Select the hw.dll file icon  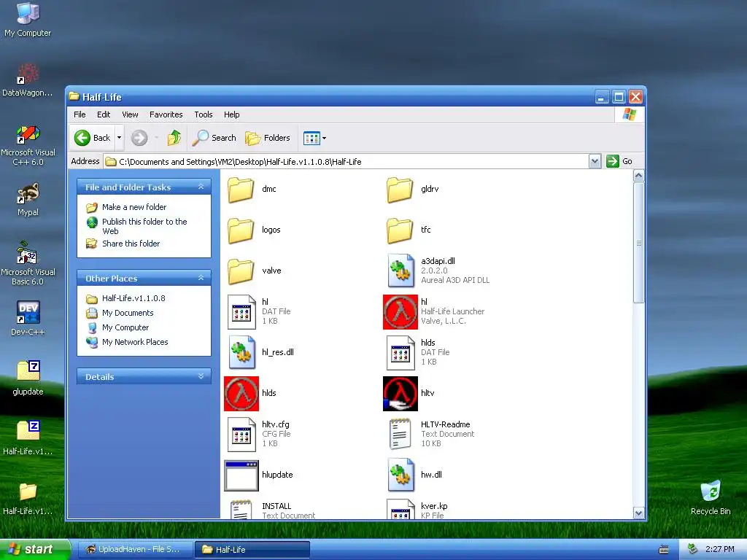pyautogui.click(x=400, y=475)
